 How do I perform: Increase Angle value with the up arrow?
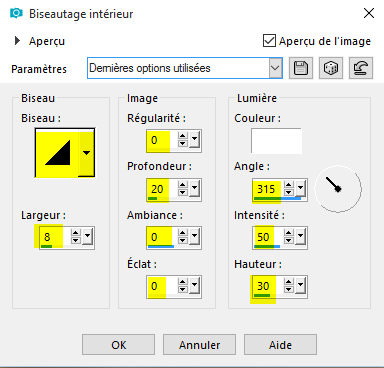[x=289, y=185]
